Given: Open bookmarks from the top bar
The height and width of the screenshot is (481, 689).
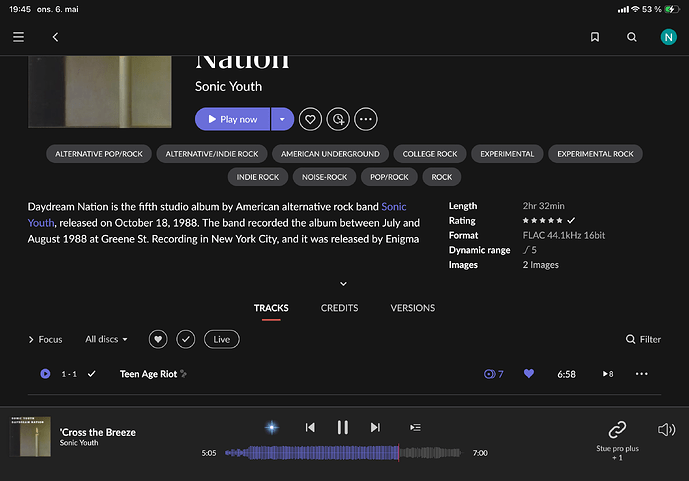Looking at the screenshot, I should coord(595,37).
